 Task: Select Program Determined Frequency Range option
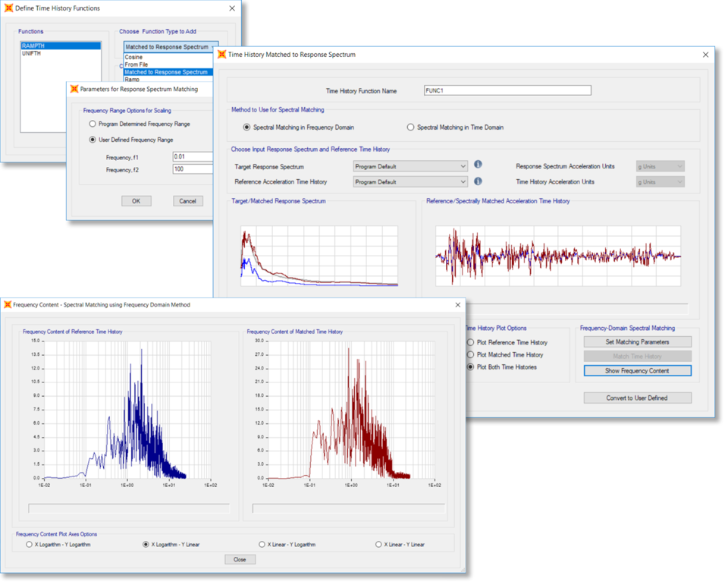pos(93,124)
